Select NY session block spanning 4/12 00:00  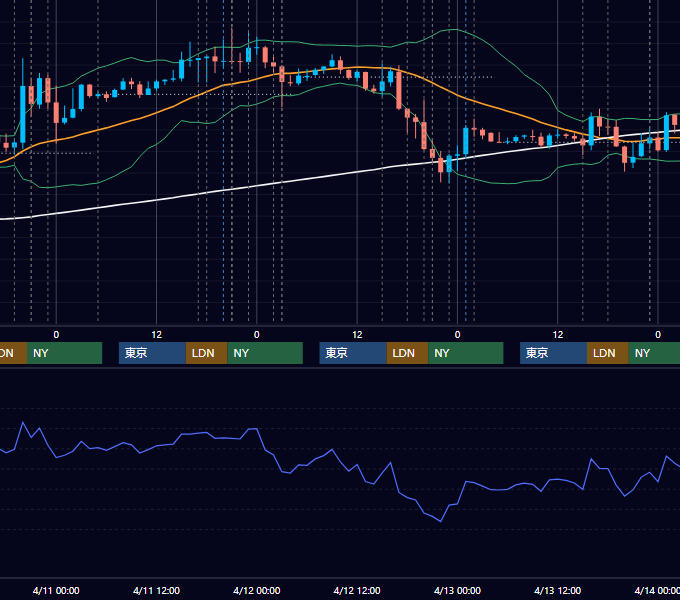tap(265, 353)
